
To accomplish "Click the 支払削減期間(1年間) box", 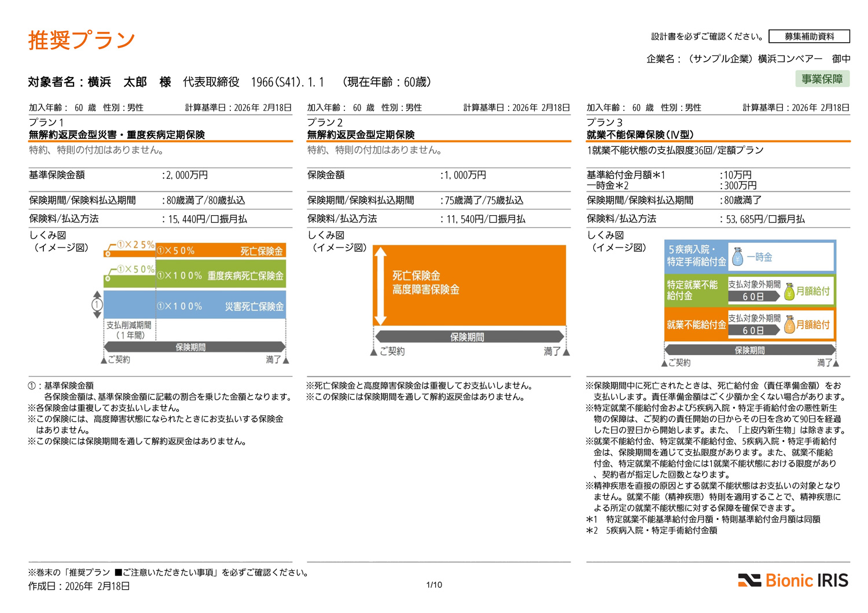I will point(130,330).
